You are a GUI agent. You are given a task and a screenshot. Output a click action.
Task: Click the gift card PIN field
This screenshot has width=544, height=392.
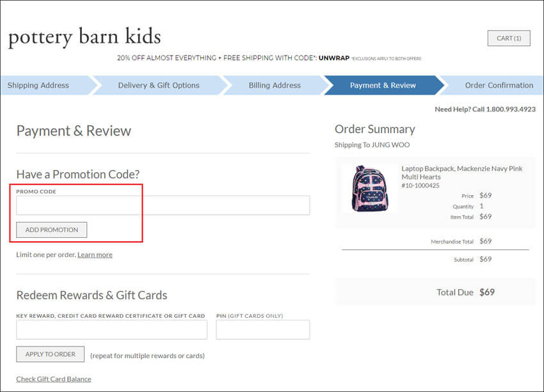coord(262,330)
